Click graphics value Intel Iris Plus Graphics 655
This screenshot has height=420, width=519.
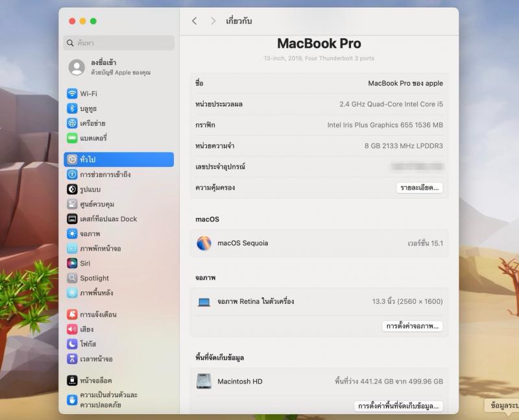[x=385, y=125]
